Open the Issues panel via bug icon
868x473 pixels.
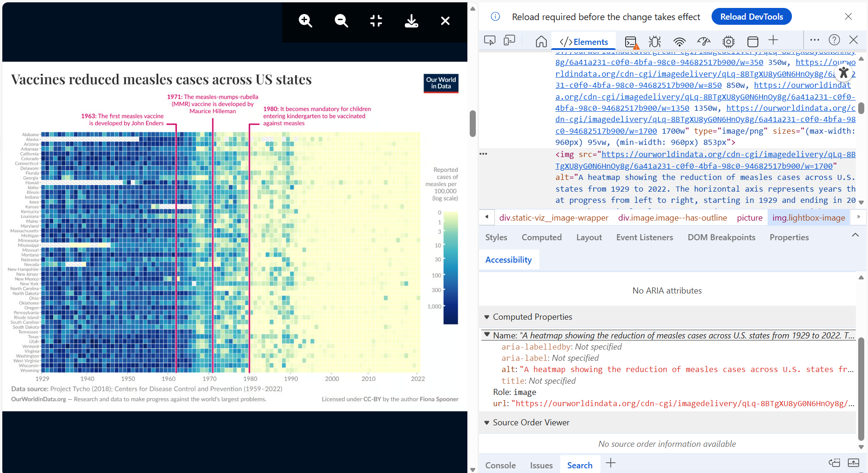tap(654, 41)
